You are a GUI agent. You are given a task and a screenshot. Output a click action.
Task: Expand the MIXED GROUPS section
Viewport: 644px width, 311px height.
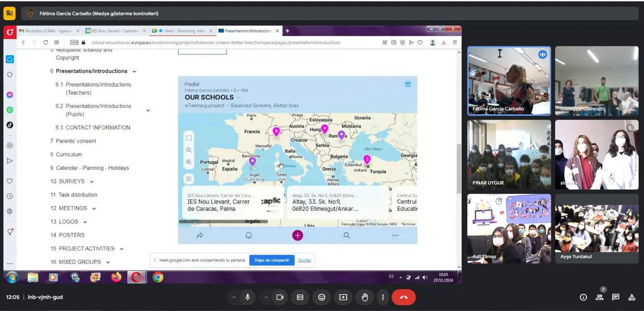click(108, 262)
